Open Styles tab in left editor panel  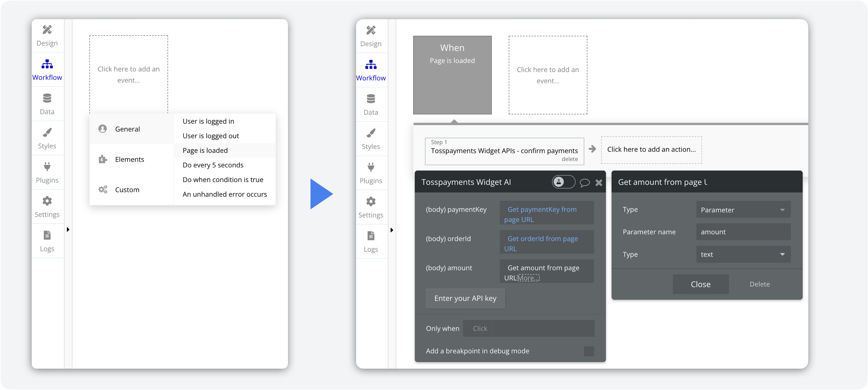(47, 138)
